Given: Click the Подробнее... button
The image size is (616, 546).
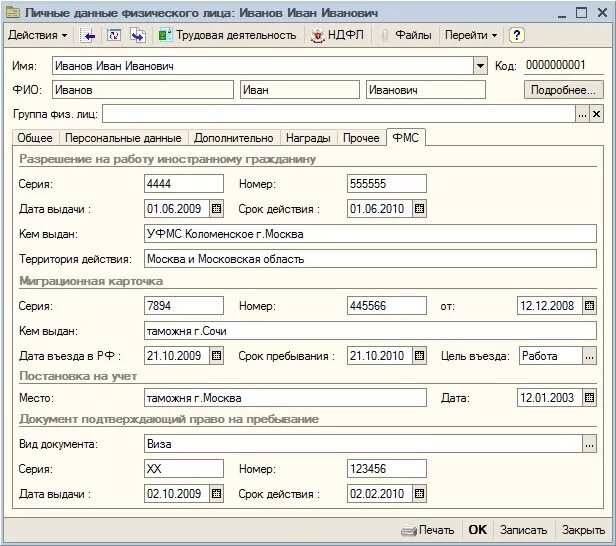Looking at the screenshot, I should [563, 90].
